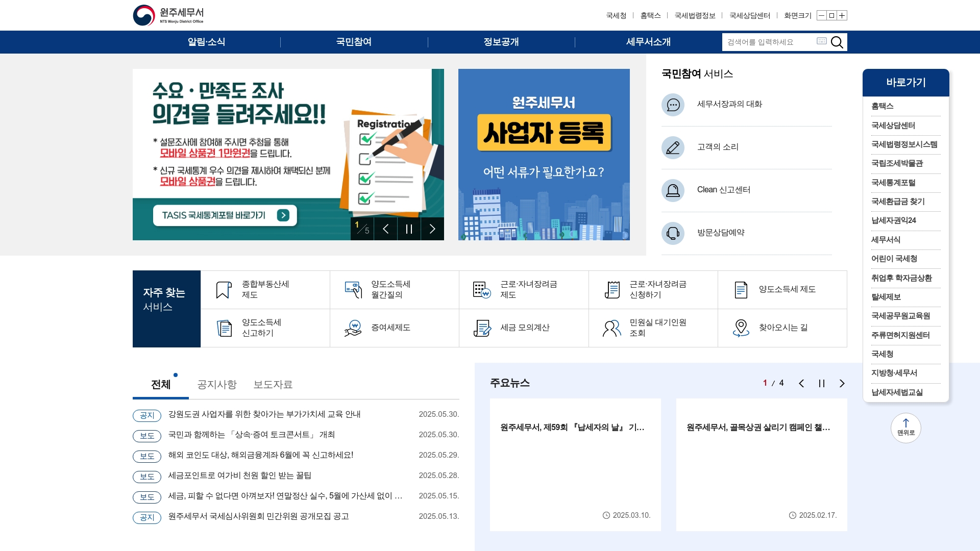The image size is (980, 551).
Task: Select the 전체 notices tab
Action: point(161,385)
